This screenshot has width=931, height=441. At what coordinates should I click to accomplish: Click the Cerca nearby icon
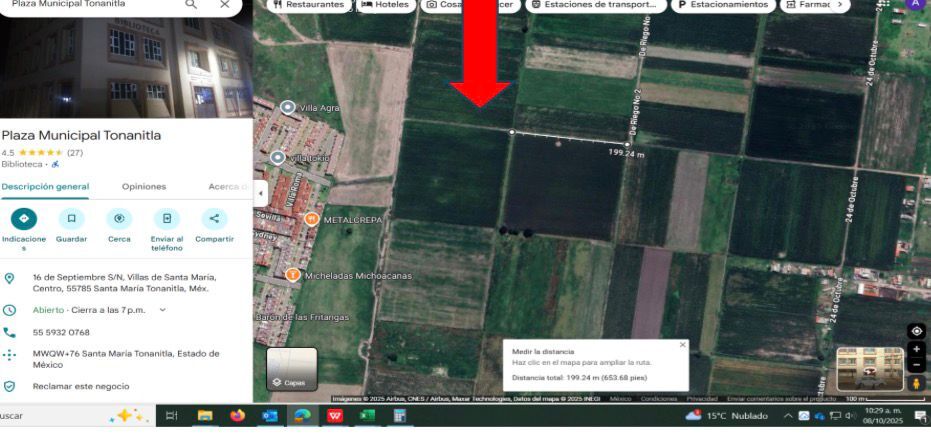(x=119, y=219)
